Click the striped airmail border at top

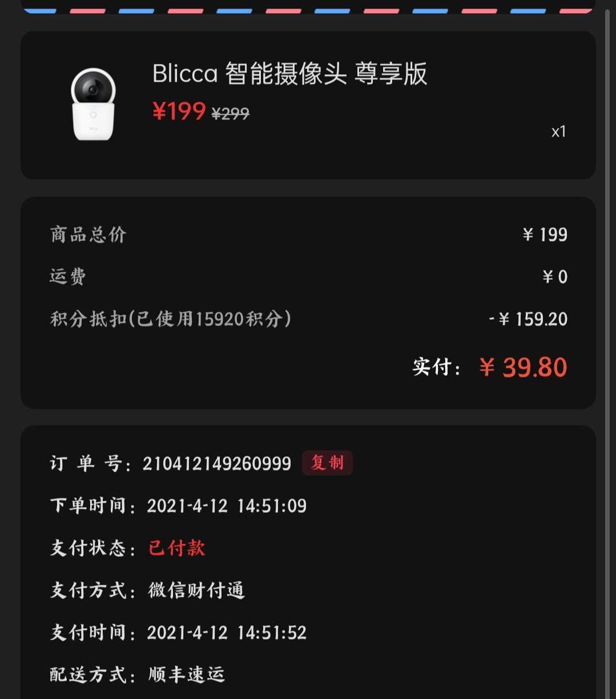[x=308, y=10]
